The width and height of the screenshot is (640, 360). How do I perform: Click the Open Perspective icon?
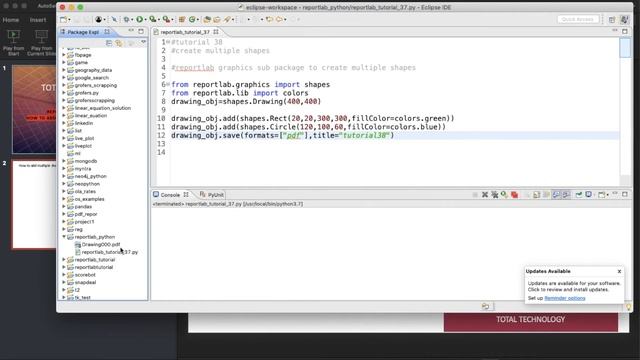point(612,20)
